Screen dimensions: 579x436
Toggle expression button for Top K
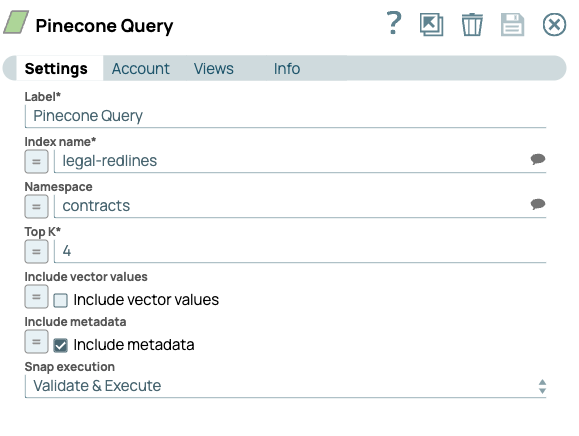click(36, 251)
